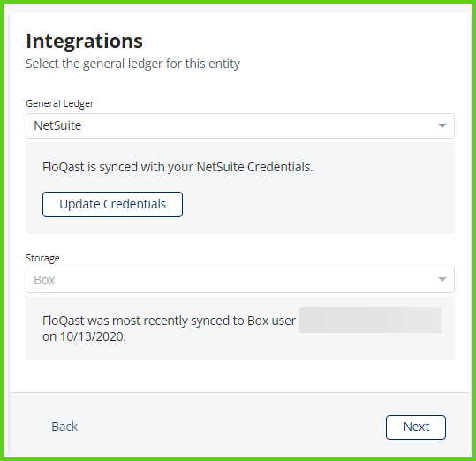Go back using the Back link

64,427
